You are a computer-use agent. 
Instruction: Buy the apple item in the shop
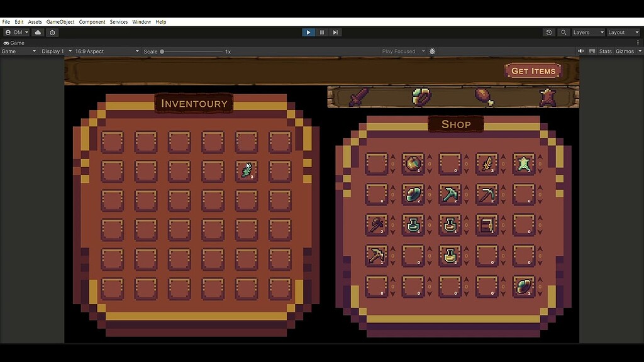pos(413,163)
